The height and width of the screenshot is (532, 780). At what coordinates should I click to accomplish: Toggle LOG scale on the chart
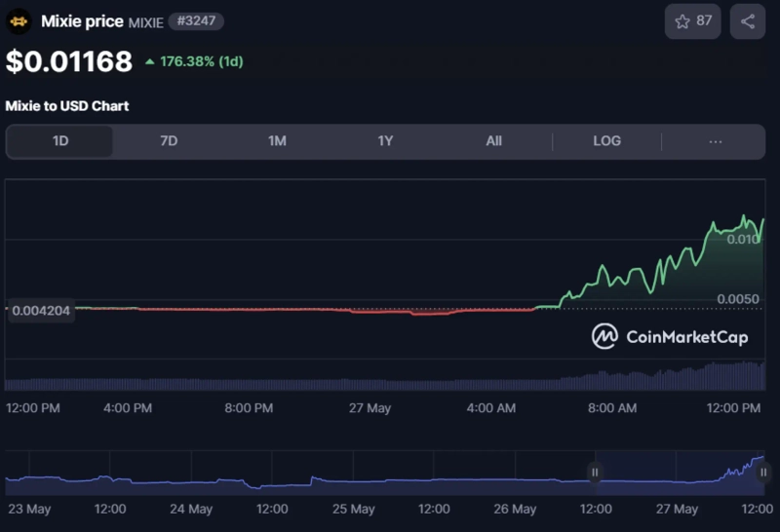point(606,141)
